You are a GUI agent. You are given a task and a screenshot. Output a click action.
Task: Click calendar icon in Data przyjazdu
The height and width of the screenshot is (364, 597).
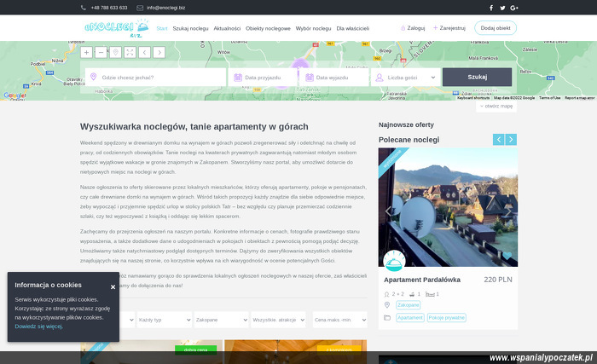pyautogui.click(x=238, y=78)
